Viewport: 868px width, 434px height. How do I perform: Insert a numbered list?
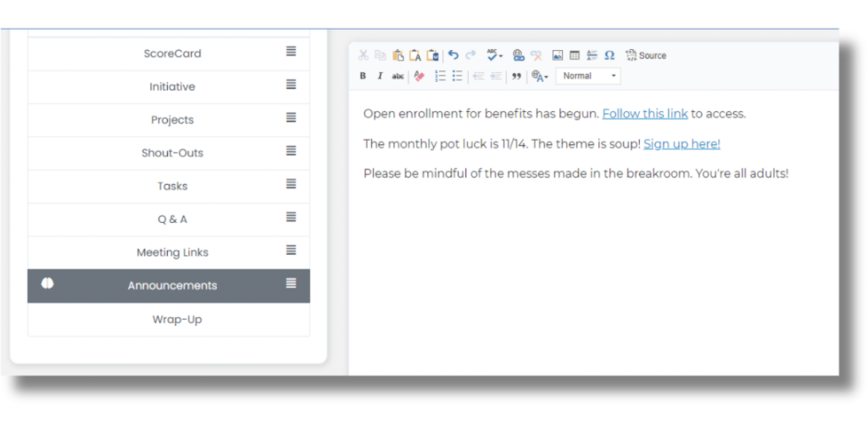[440, 76]
